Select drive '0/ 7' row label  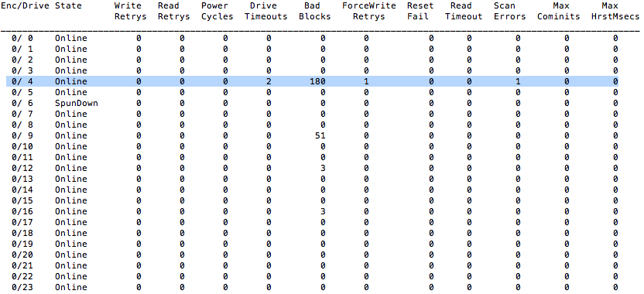pos(22,114)
